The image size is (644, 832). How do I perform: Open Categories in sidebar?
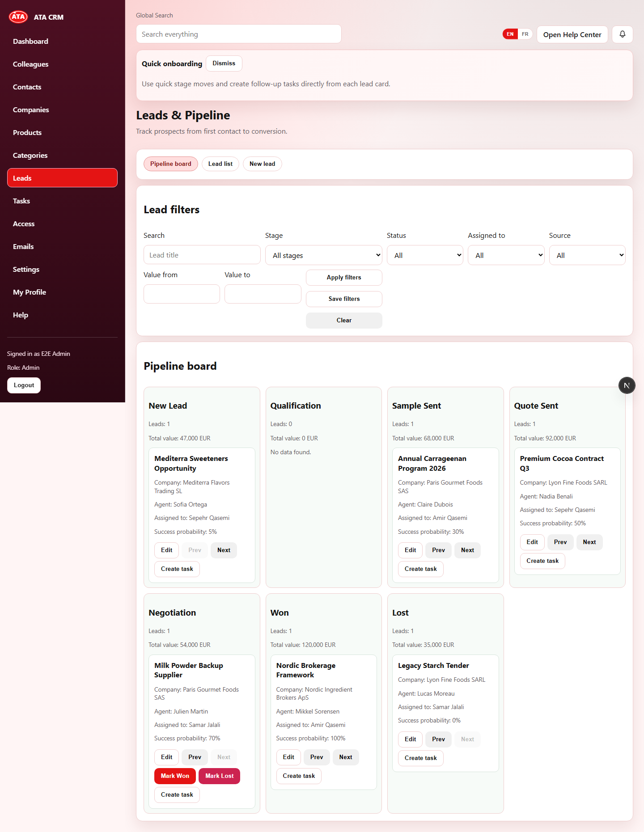(62, 155)
